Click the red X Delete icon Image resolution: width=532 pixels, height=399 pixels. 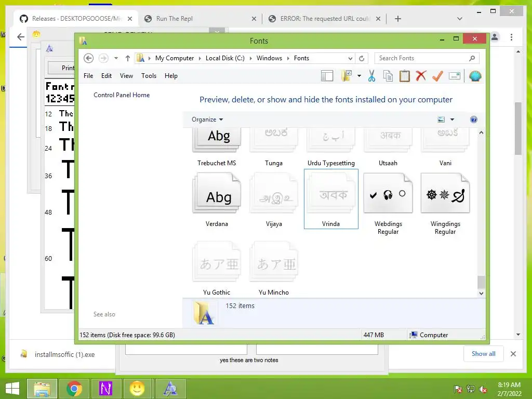point(421,76)
